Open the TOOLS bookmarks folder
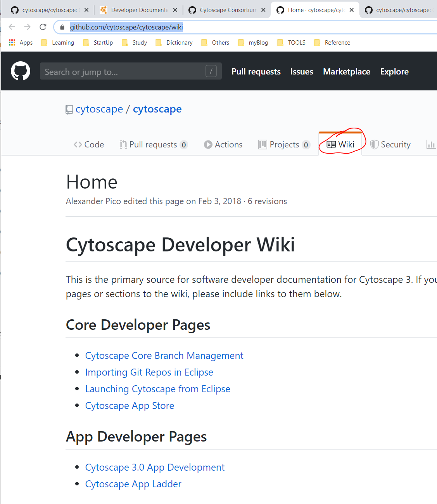 tap(292, 42)
